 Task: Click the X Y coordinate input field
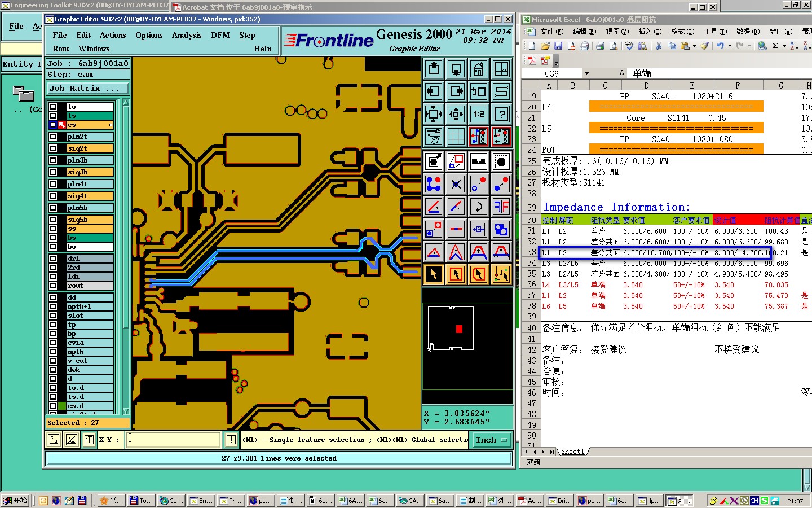pyautogui.click(x=173, y=440)
